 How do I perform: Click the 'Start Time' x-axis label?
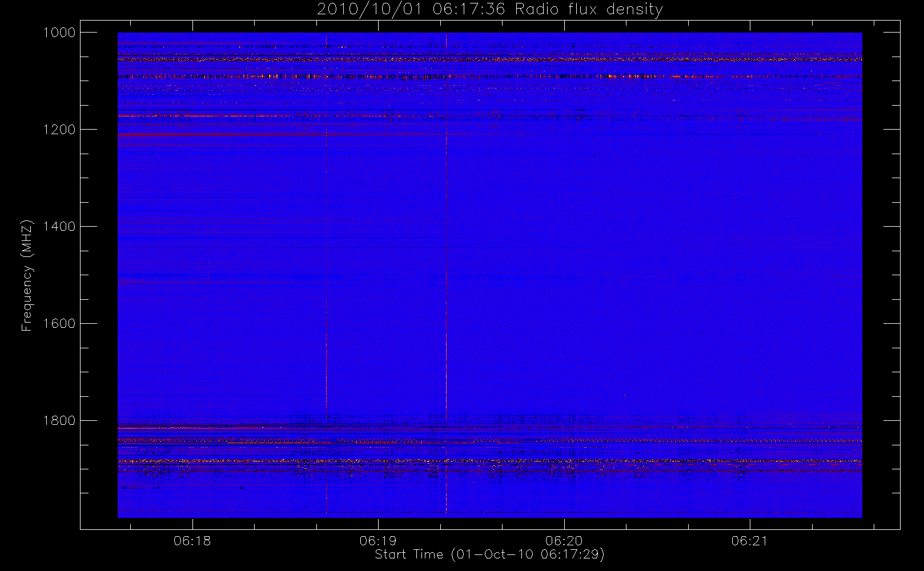point(489,554)
